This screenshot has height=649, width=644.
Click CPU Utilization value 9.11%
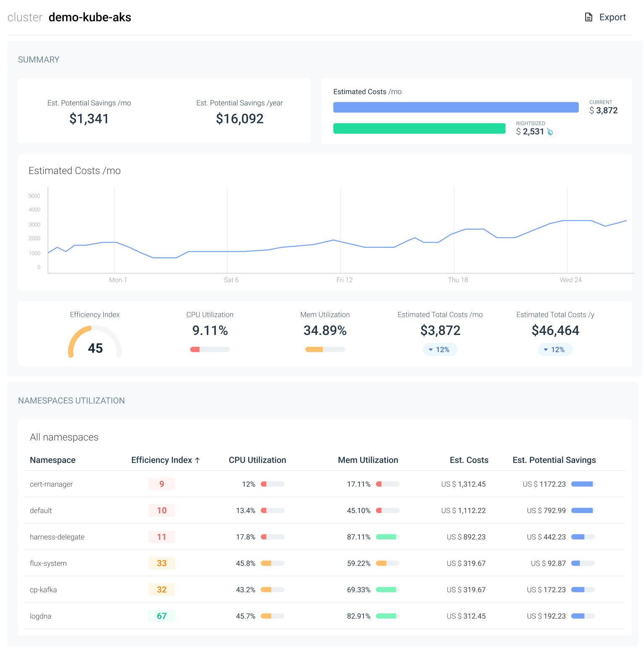(210, 331)
